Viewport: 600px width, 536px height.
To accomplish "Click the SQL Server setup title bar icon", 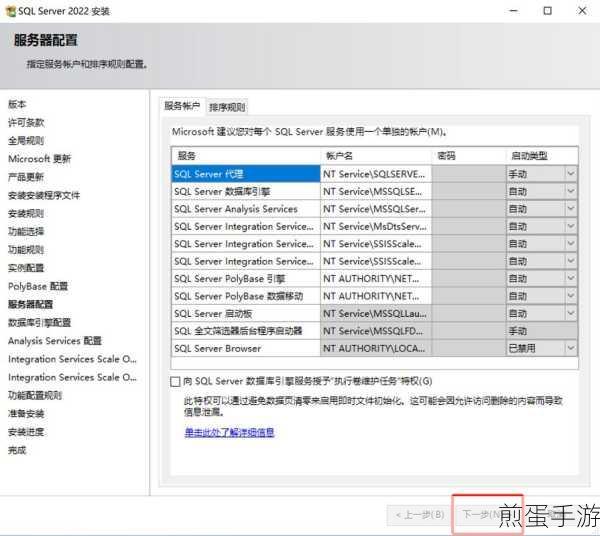I will (x=11, y=11).
